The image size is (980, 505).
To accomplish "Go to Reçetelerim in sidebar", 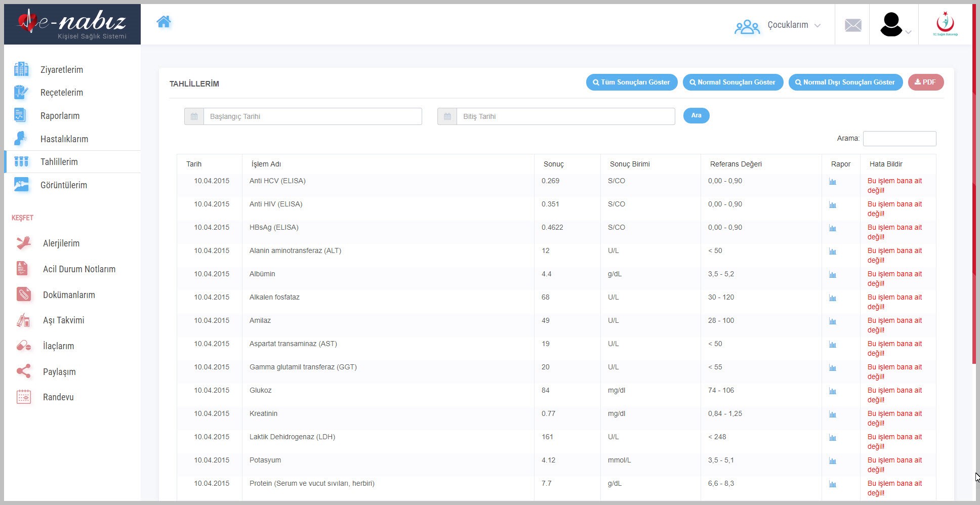I will pos(62,93).
